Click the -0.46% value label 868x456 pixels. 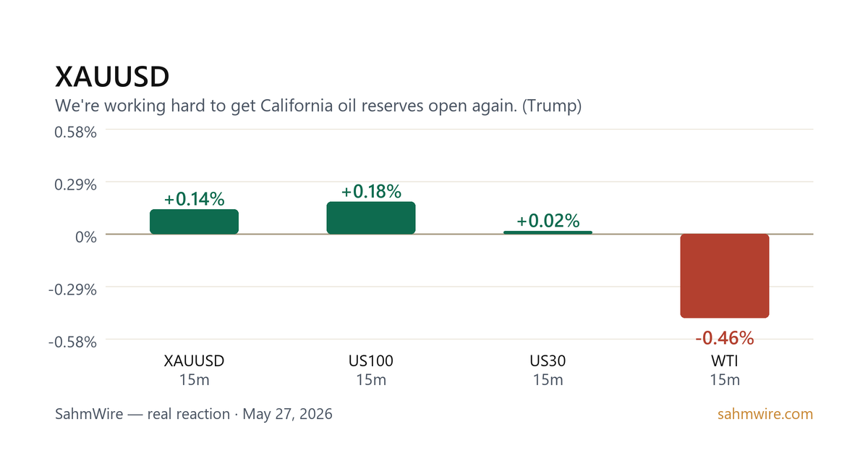point(725,338)
